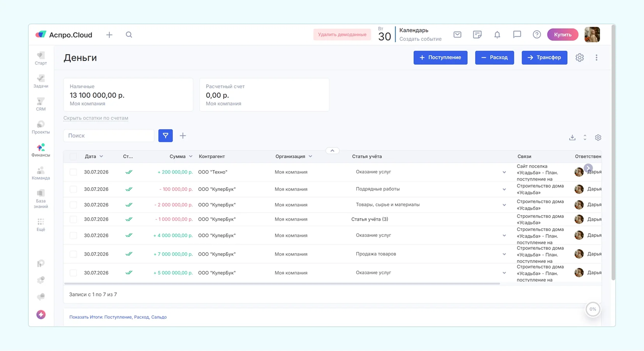Open Ещё menu in the sidebar

tap(41, 224)
